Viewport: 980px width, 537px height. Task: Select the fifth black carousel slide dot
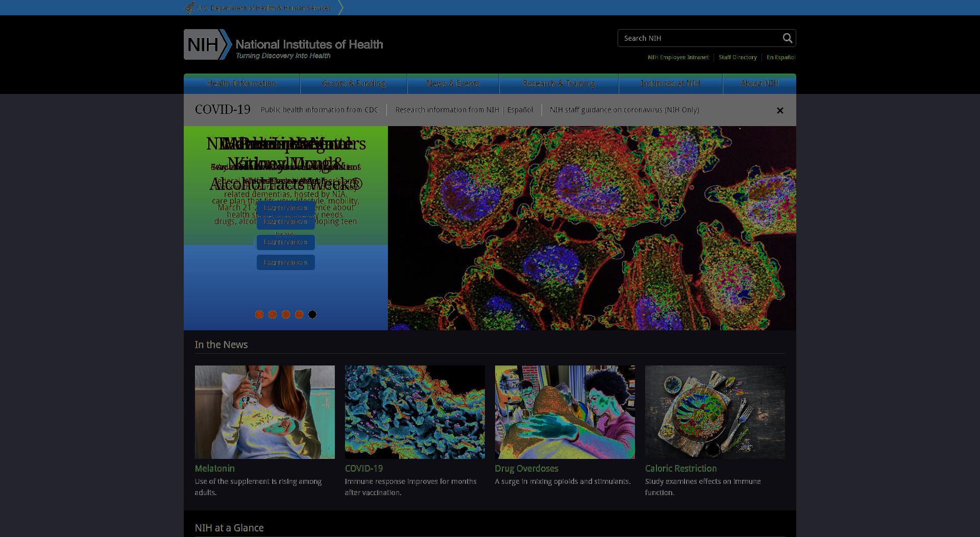[312, 314]
